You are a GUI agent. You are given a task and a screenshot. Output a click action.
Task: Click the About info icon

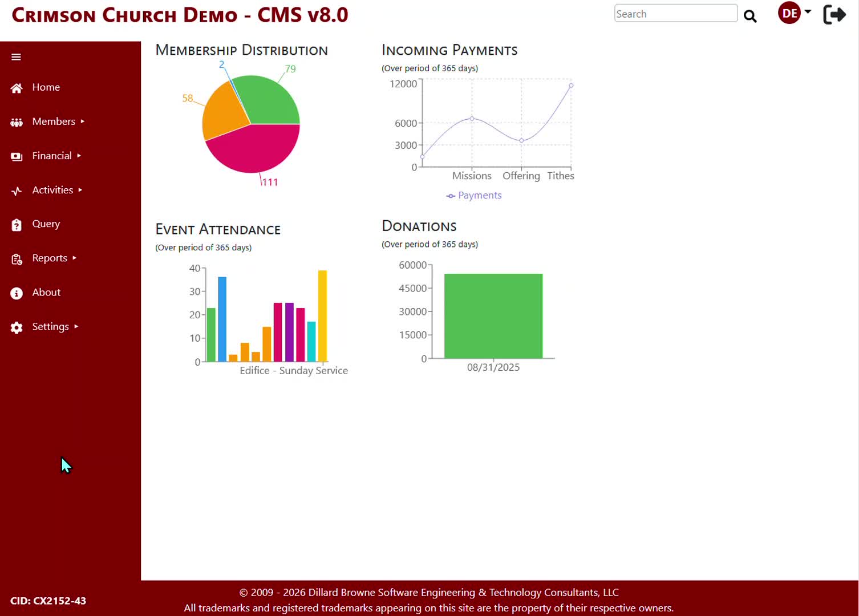coord(17,293)
